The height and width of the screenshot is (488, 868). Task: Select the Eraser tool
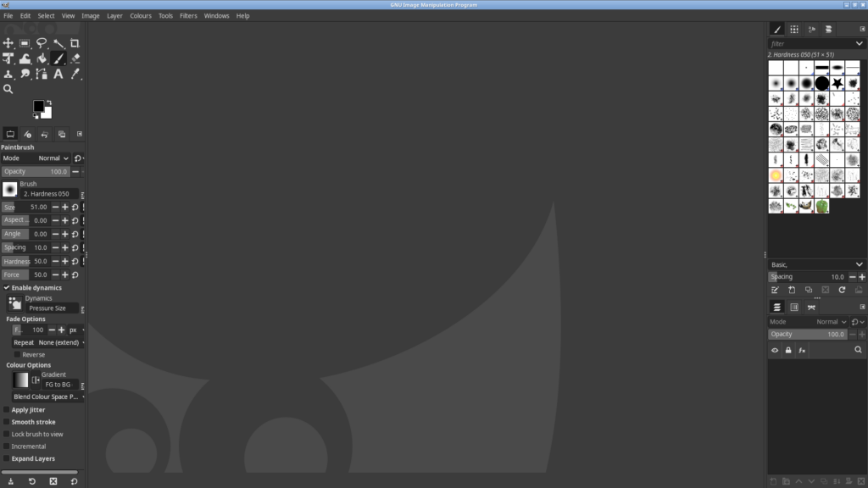pyautogui.click(x=75, y=58)
